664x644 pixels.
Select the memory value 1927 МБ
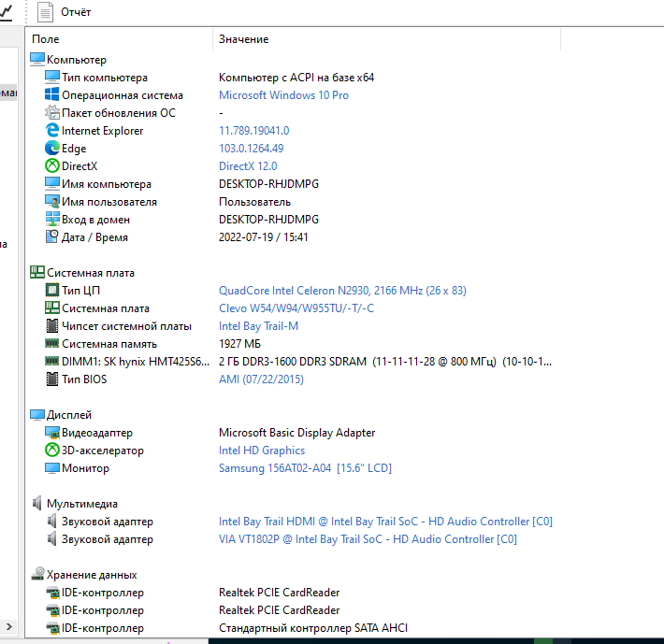click(x=239, y=344)
